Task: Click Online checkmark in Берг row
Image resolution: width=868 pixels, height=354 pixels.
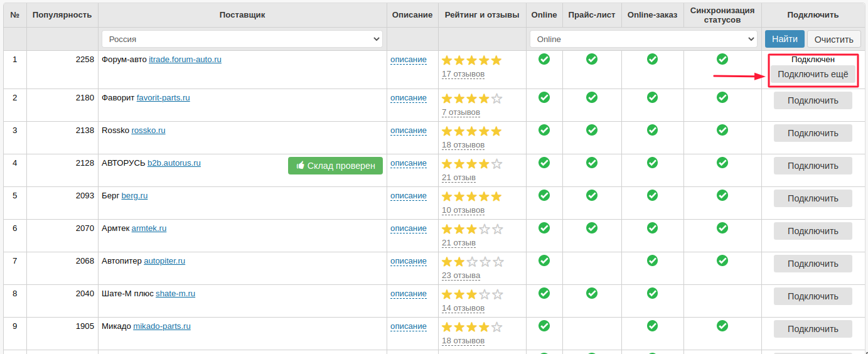Action: 544,195
